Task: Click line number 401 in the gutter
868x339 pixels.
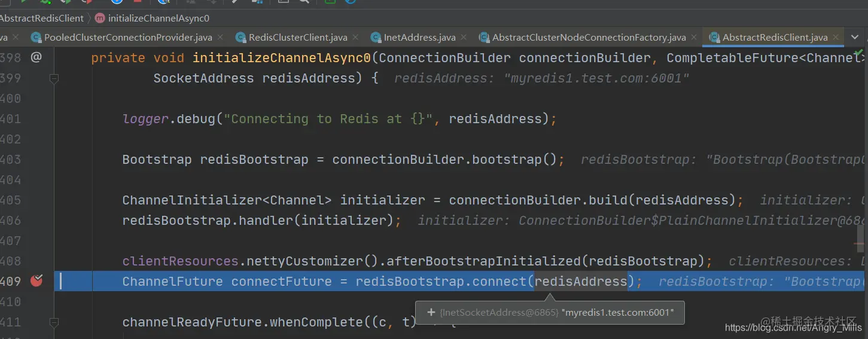Action: (11, 119)
